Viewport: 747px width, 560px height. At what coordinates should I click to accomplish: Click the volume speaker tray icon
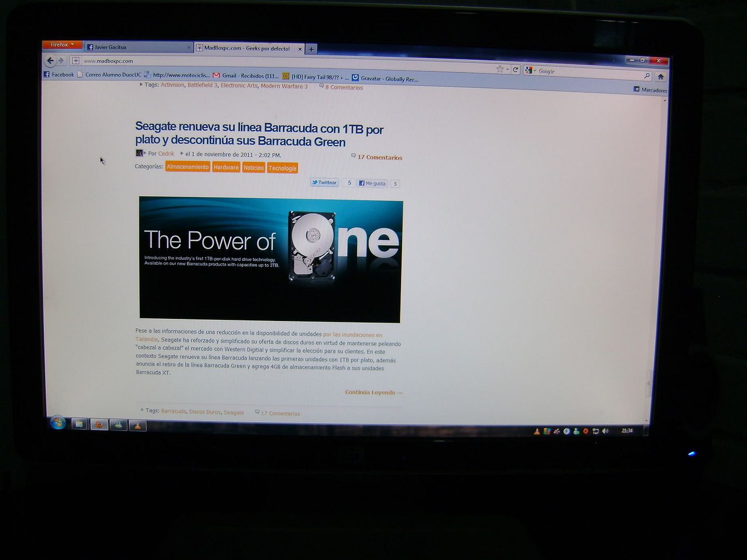[x=605, y=431]
